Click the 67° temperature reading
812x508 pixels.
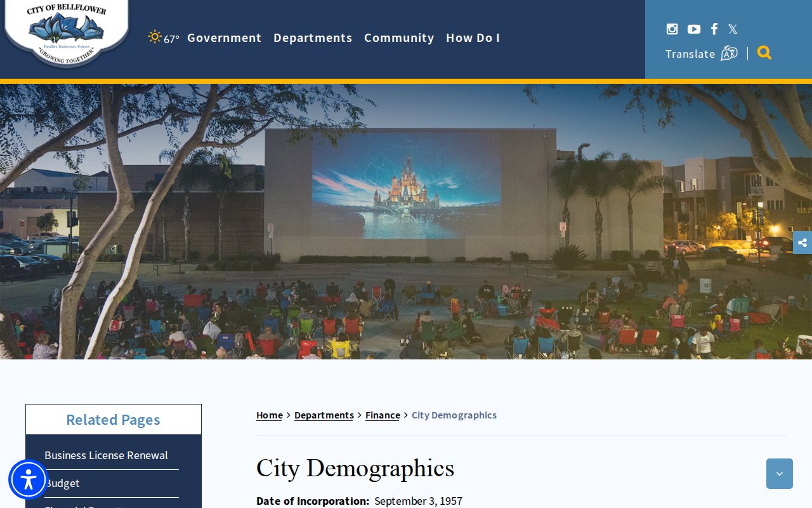171,39
